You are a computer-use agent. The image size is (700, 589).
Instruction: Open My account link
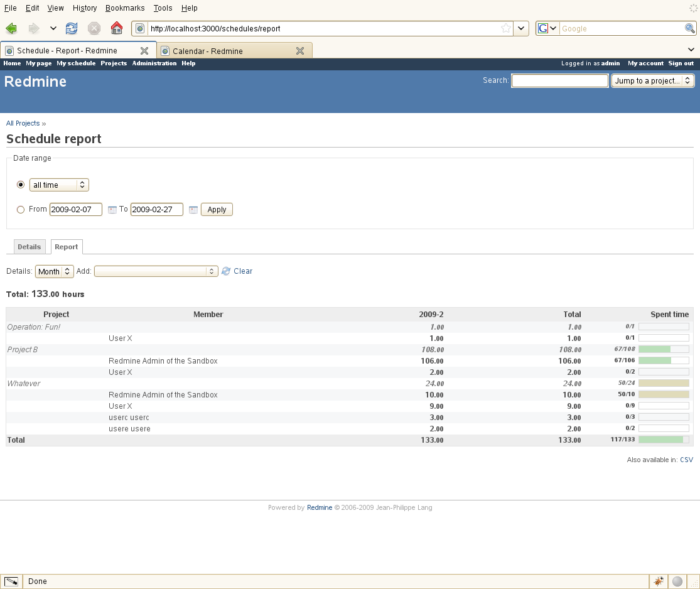tap(645, 63)
